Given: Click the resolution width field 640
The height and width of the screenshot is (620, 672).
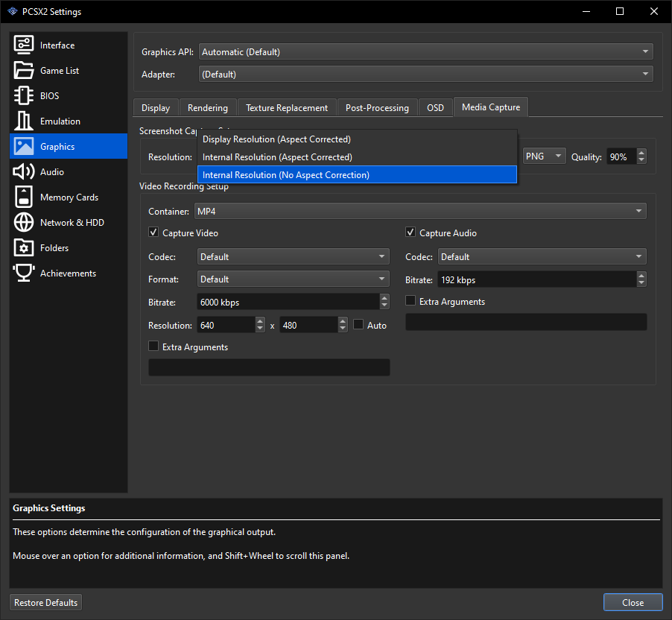Looking at the screenshot, I should click(226, 325).
